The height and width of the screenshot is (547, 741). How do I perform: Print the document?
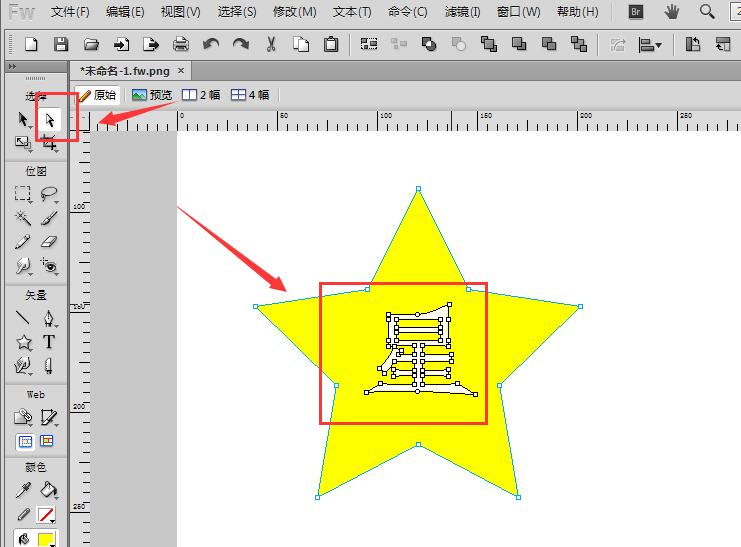[x=181, y=44]
